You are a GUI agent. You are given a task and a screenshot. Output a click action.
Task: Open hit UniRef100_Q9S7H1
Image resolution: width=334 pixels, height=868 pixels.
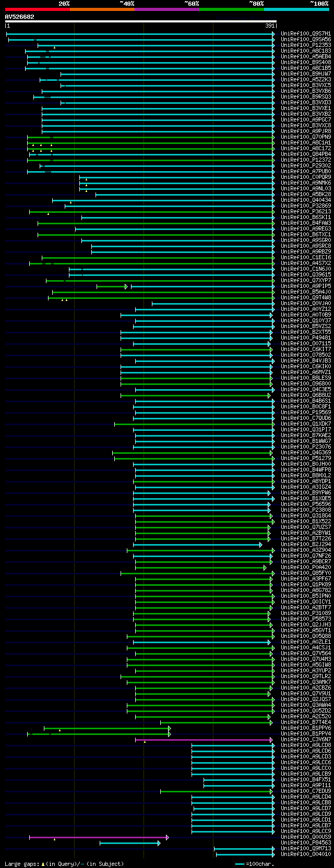click(x=306, y=33)
